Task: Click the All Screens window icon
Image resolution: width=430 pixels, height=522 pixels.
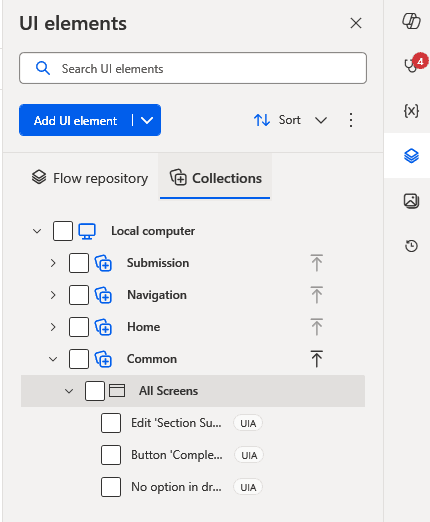Action: pos(117,391)
